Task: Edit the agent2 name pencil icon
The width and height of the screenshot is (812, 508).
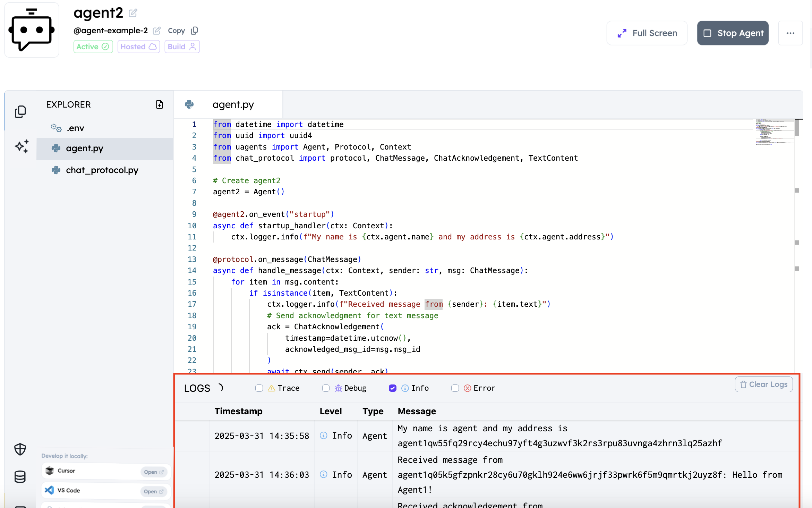Action: (x=133, y=13)
